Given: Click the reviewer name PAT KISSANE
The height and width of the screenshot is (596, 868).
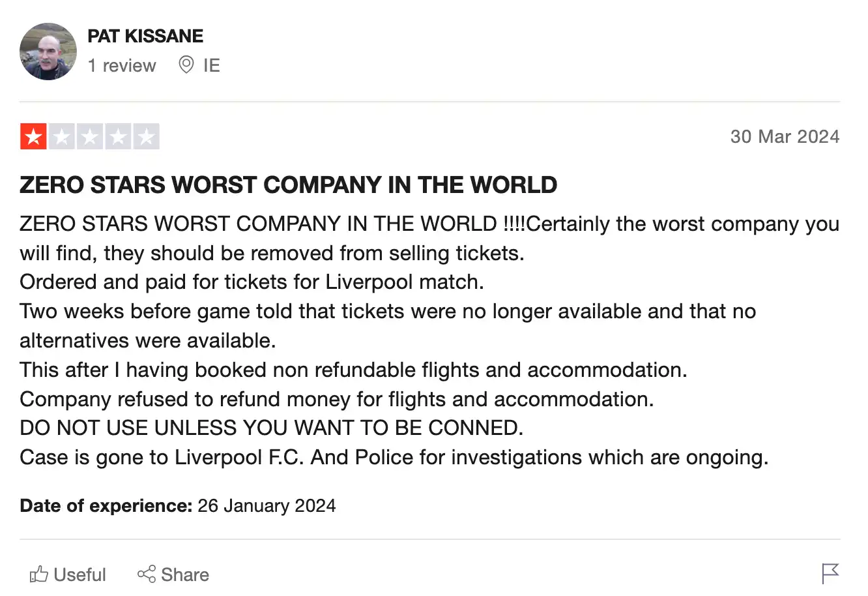Looking at the screenshot, I should (x=145, y=36).
